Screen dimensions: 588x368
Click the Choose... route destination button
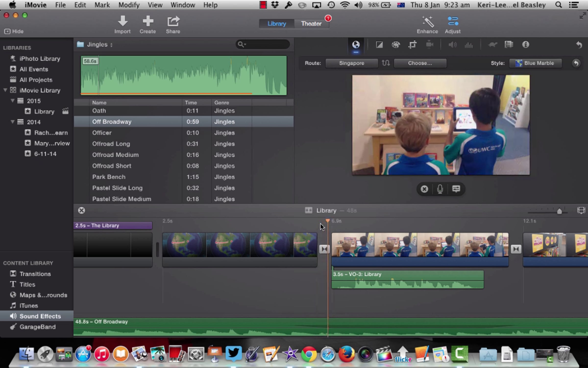[x=420, y=63]
